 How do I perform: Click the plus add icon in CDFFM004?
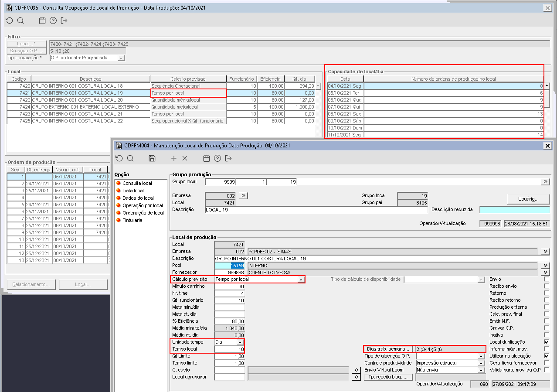tap(174, 158)
